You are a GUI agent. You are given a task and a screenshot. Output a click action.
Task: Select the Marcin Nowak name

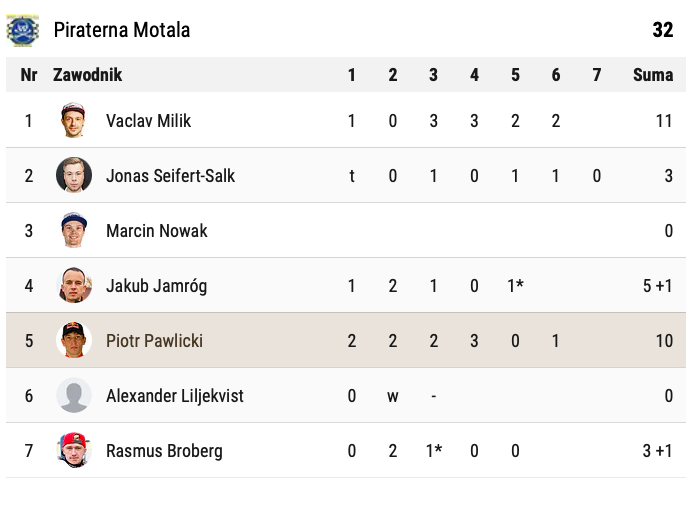[x=156, y=231]
